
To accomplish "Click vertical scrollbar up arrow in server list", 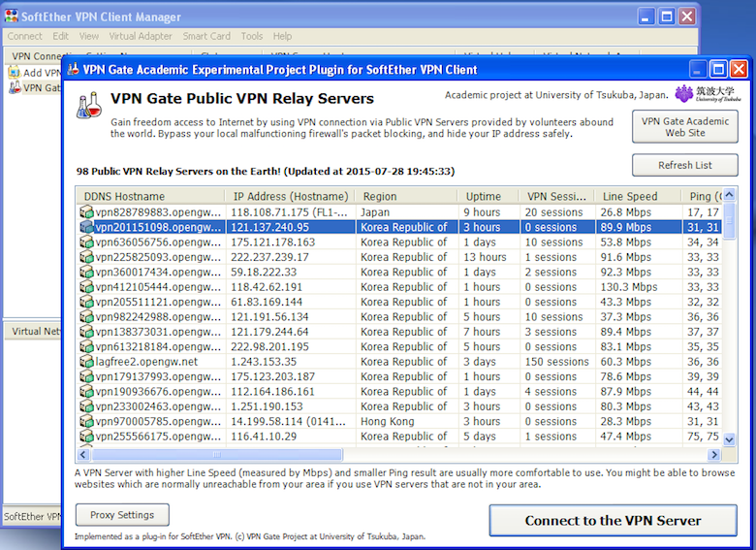I will 730,194.
